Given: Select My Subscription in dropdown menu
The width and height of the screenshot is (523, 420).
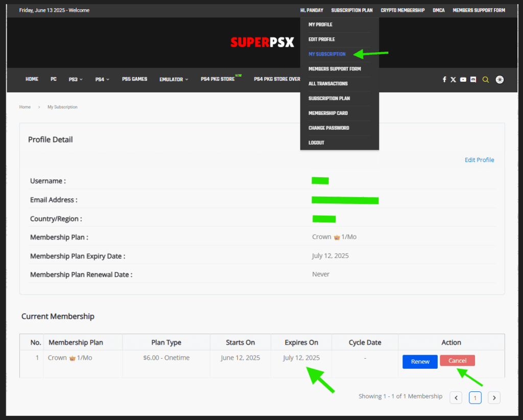Looking at the screenshot, I should (x=327, y=54).
